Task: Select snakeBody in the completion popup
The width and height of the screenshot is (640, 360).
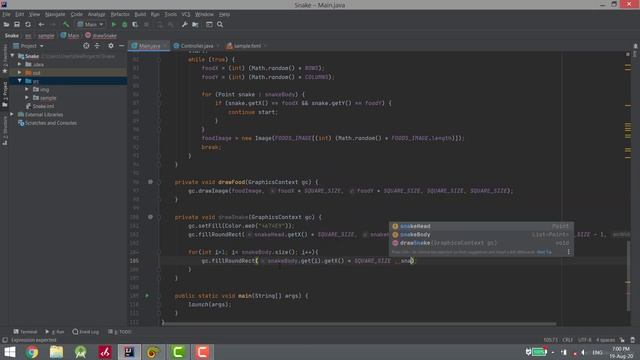Action: click(481, 234)
